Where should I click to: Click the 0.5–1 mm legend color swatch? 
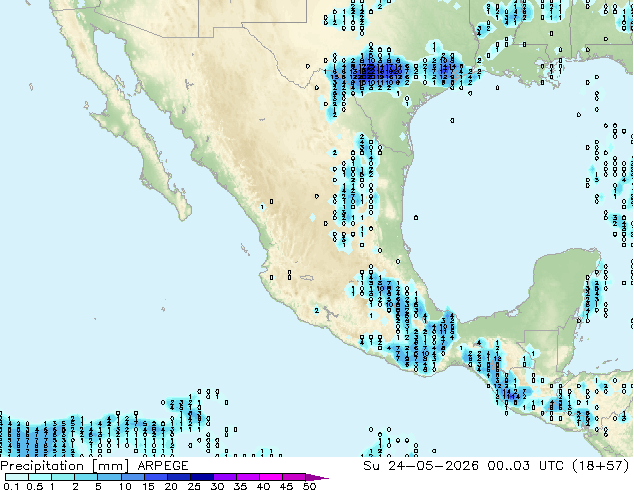40,477
